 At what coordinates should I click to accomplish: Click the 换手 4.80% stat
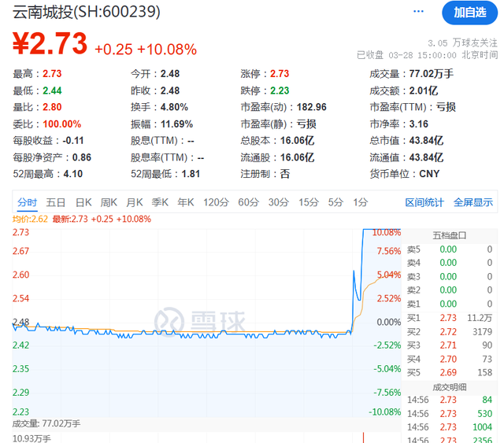(159, 107)
